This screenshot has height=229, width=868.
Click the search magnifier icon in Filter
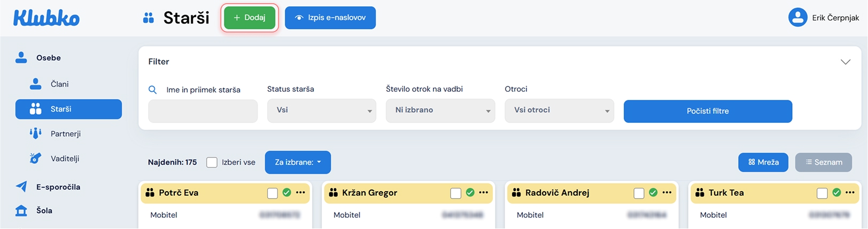coord(152,90)
